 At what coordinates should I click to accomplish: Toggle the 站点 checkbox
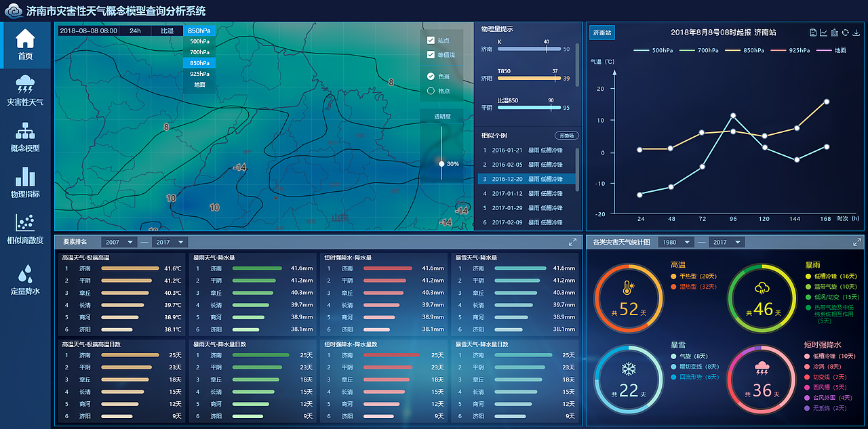click(431, 41)
